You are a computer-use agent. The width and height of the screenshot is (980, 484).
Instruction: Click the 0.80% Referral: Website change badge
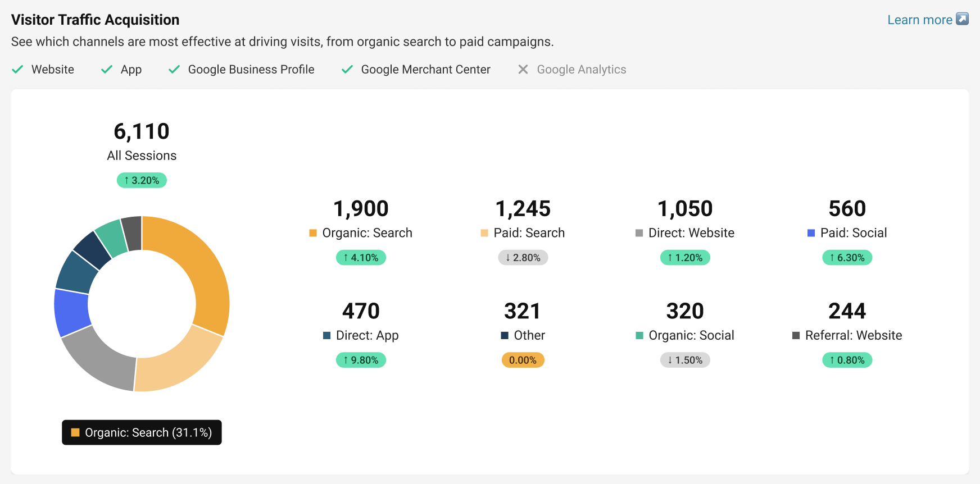[x=847, y=360]
